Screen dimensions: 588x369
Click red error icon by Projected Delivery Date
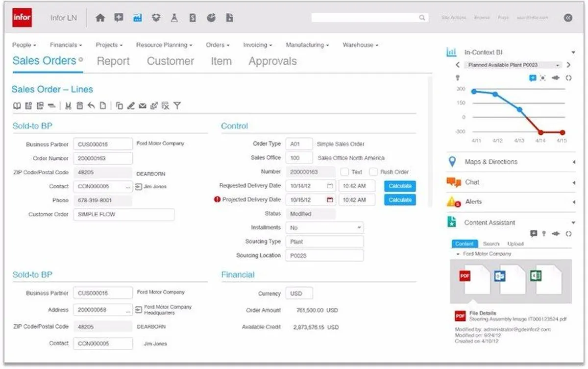[217, 199]
